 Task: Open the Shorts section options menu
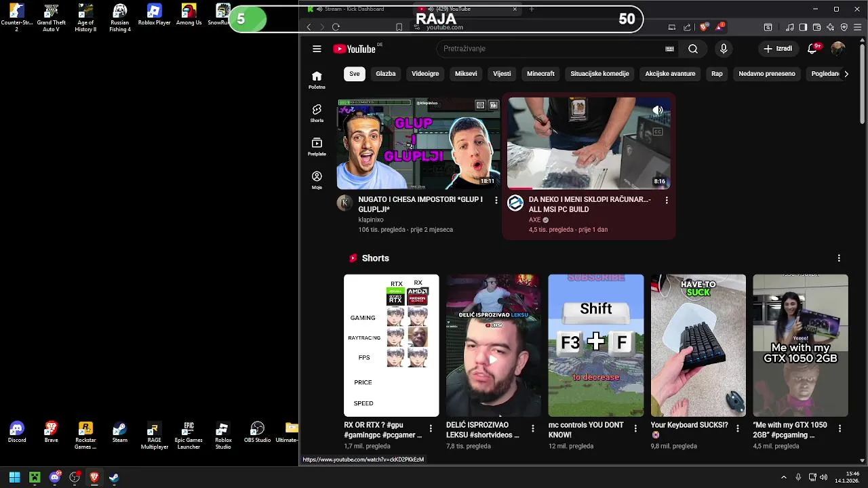pyautogui.click(x=839, y=258)
